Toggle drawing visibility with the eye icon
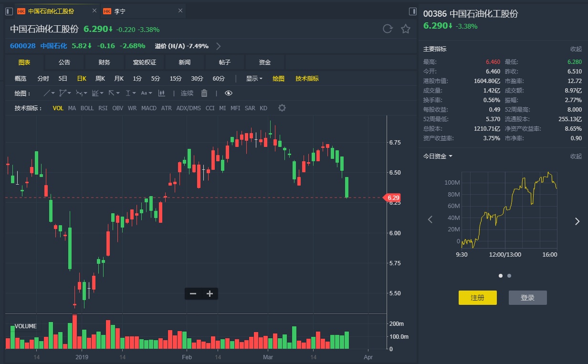 coord(229,93)
